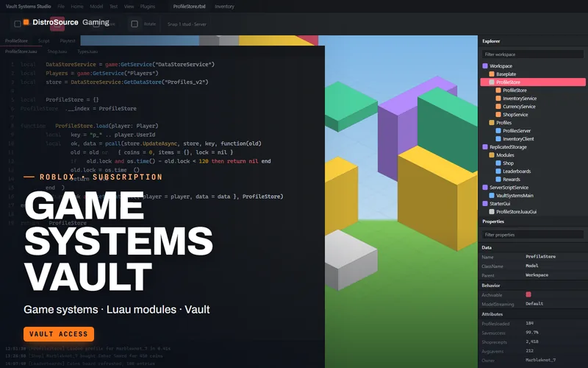This screenshot has height=368, width=588.
Task: Click the purple StarterGui service icon
Action: (x=485, y=204)
